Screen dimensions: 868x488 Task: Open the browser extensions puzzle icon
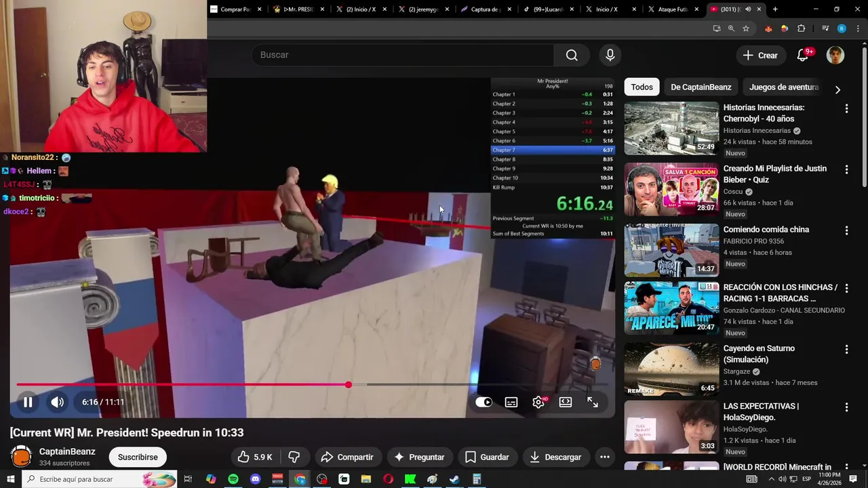(801, 28)
